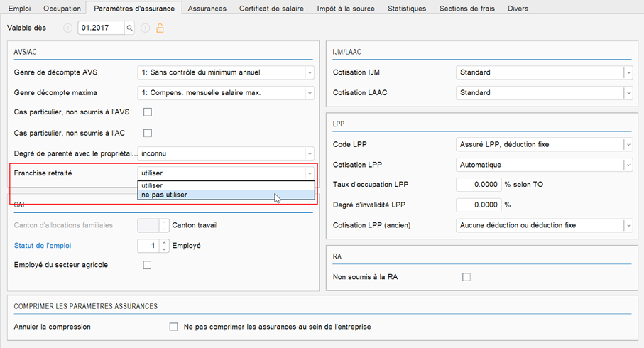Toggle Non soumis à la RA checkbox
Screen dimensions: 644x348
pyautogui.click(x=466, y=277)
